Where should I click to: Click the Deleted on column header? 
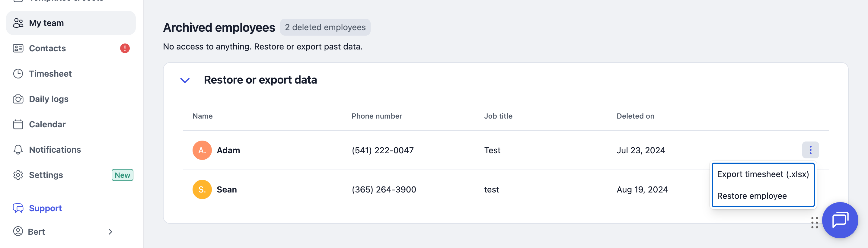[635, 116]
